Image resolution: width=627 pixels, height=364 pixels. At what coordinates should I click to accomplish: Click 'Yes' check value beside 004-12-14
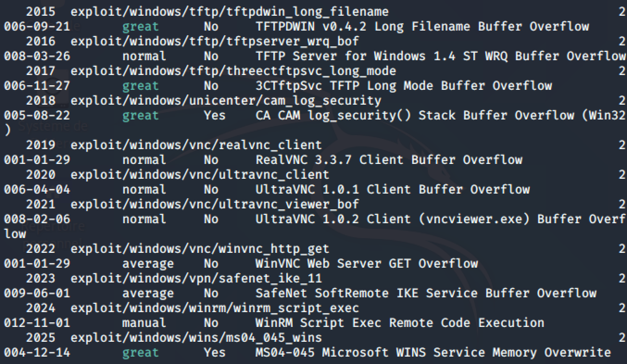pos(215,352)
